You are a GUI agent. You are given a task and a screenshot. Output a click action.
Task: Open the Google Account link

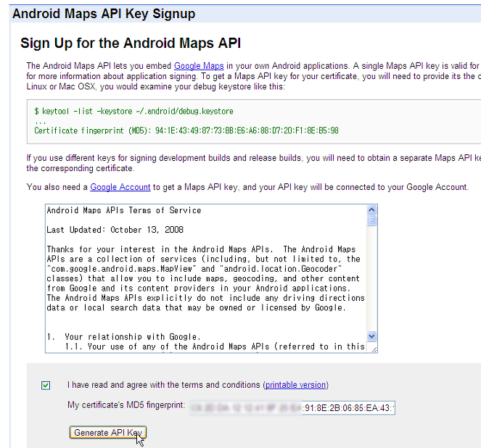120,187
